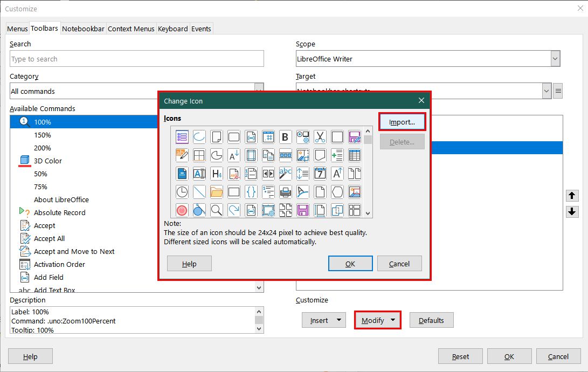Switch to the Keyboard tab

coord(172,29)
